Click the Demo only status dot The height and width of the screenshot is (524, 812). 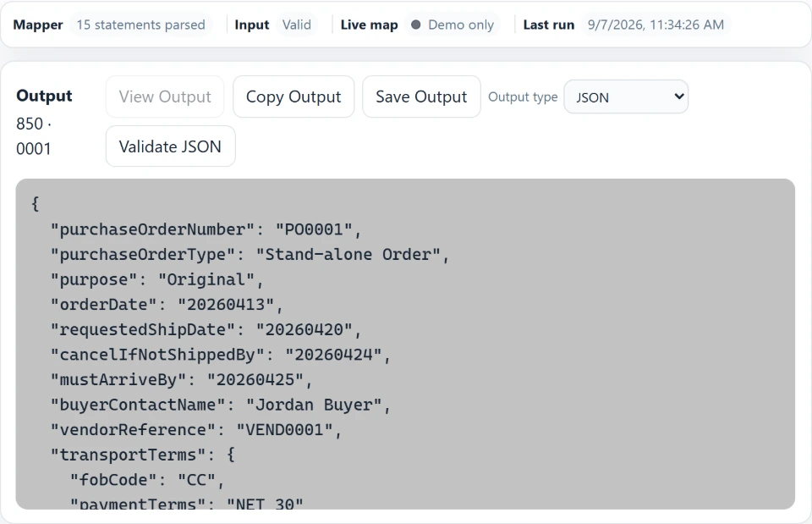416,25
